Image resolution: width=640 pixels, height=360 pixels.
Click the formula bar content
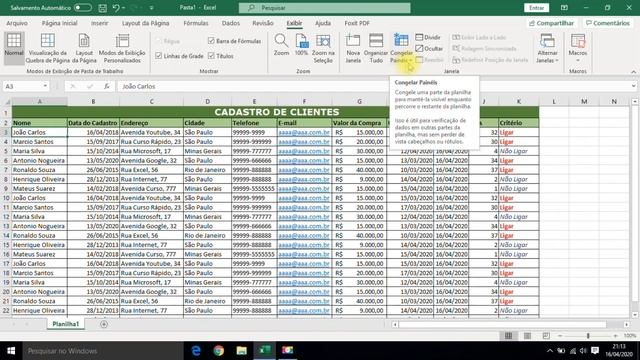(373, 86)
